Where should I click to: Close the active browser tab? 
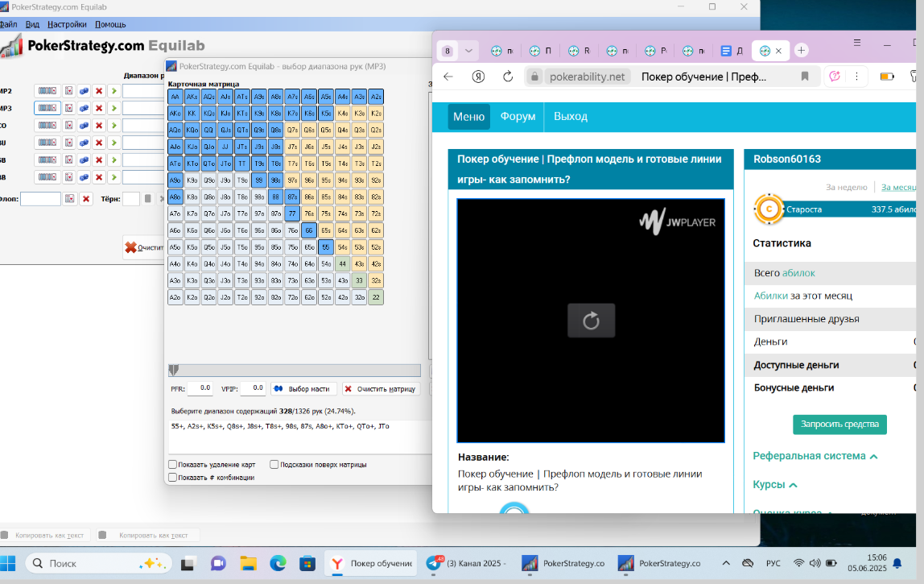(x=778, y=51)
